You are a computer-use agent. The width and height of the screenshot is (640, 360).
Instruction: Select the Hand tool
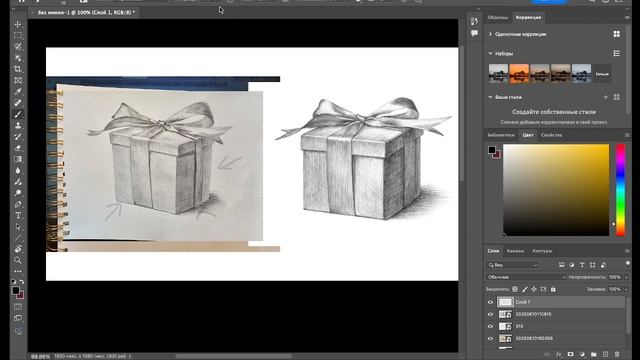click(18, 249)
